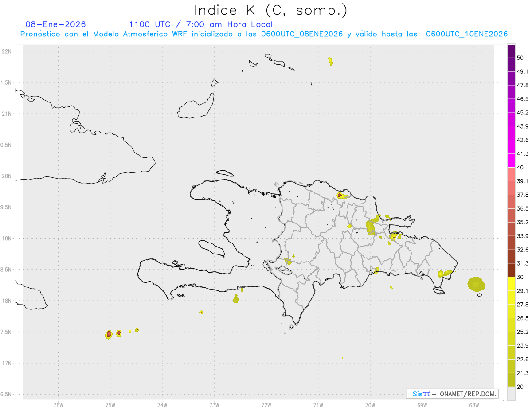The height and width of the screenshot is (411, 532).
Task: Click the colorbar value '22.6'
Action: click(523, 360)
